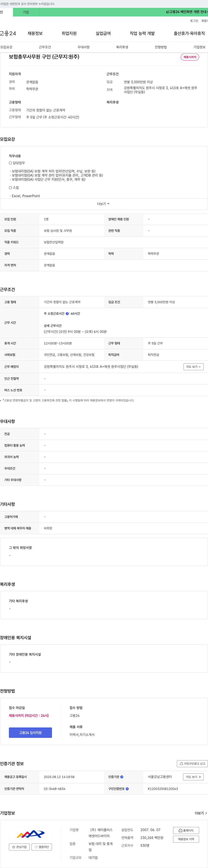Jump to the 복리후생 section tab
This screenshot has height=868, width=208.
pos(122,47)
